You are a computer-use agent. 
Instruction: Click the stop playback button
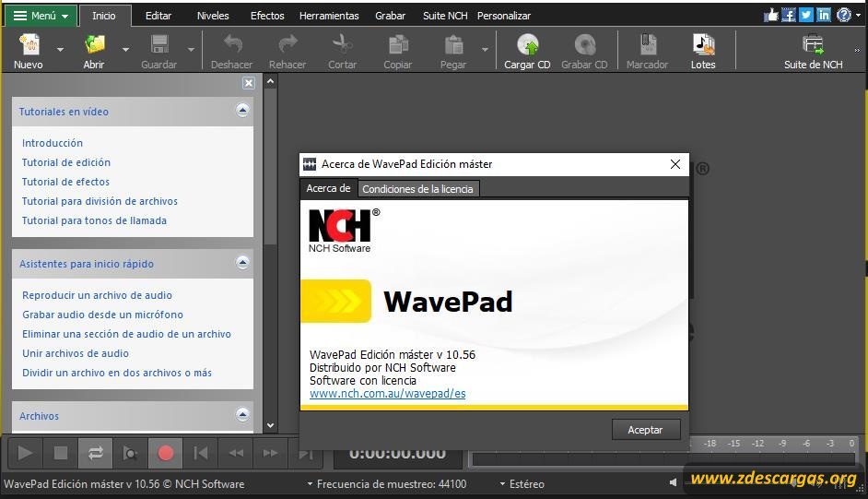click(60, 453)
